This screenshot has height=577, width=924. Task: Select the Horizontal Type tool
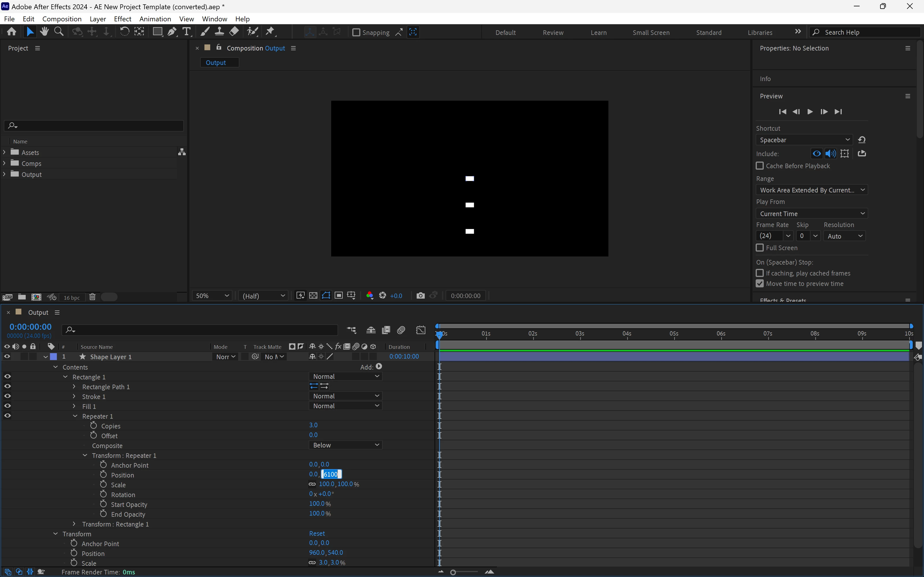point(186,32)
